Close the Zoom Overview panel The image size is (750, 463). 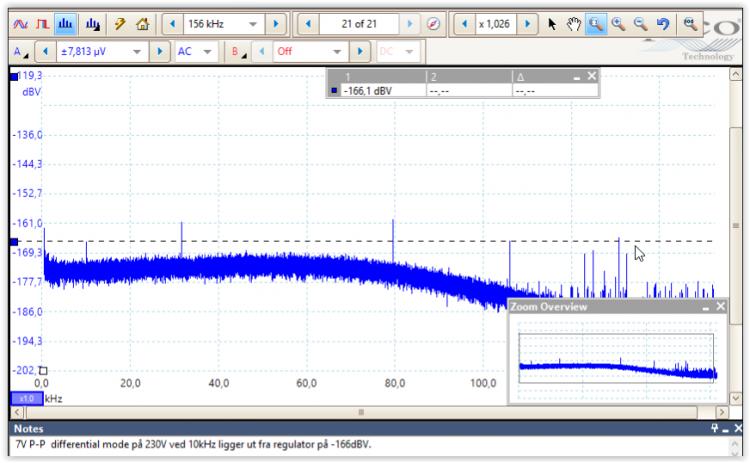coord(721,307)
